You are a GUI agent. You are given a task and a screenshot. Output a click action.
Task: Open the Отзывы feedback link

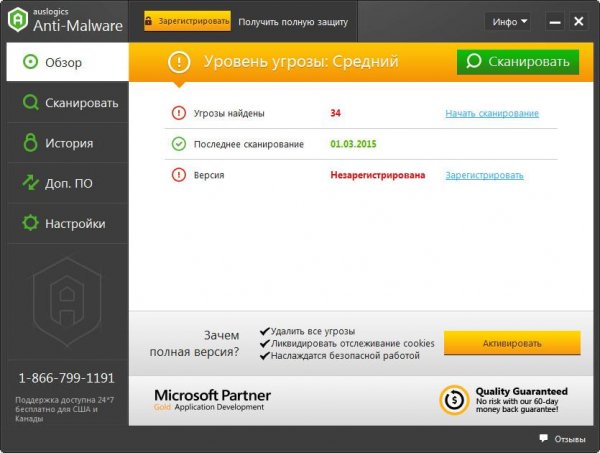[x=570, y=439]
